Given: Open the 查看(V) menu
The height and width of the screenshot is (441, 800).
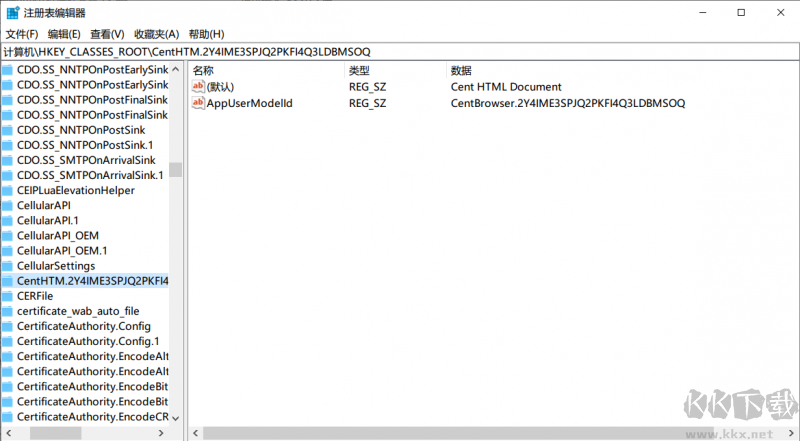Looking at the screenshot, I should coord(107,34).
